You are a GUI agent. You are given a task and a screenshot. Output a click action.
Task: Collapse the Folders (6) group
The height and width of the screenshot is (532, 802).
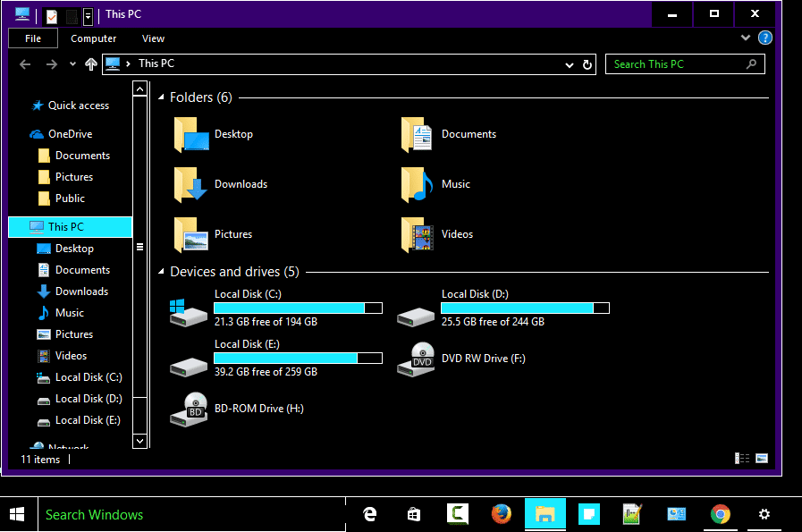pyautogui.click(x=161, y=97)
